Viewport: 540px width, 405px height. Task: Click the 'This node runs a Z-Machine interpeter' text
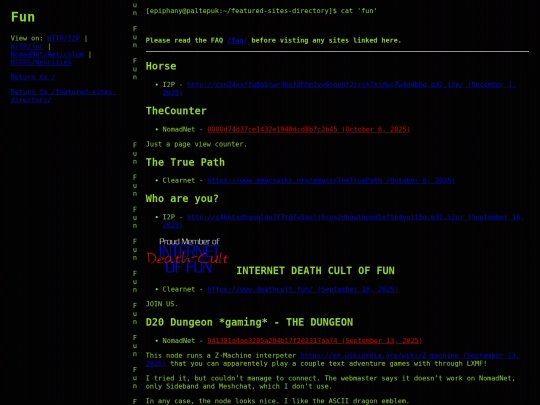point(220,355)
